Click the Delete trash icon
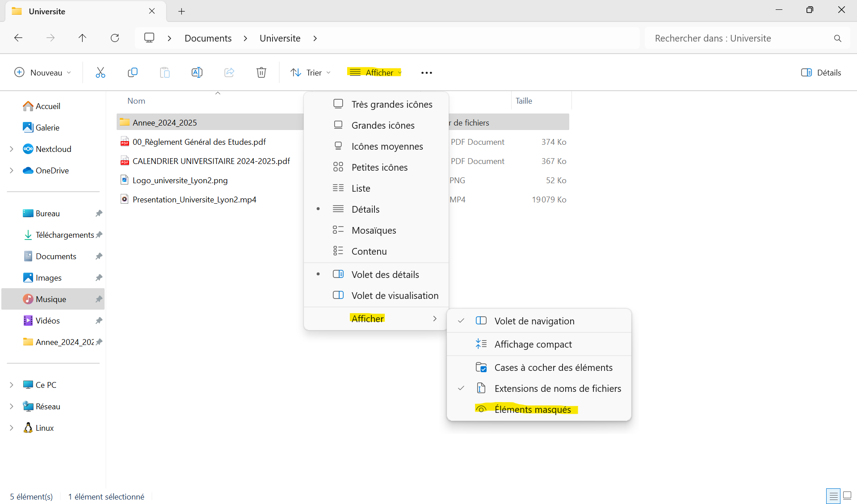 [261, 72]
